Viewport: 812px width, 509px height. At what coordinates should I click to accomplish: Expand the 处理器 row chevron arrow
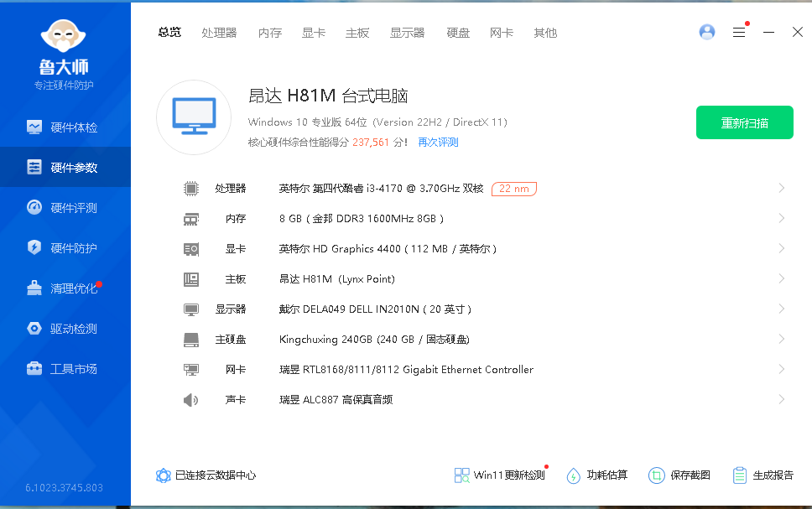coord(781,189)
